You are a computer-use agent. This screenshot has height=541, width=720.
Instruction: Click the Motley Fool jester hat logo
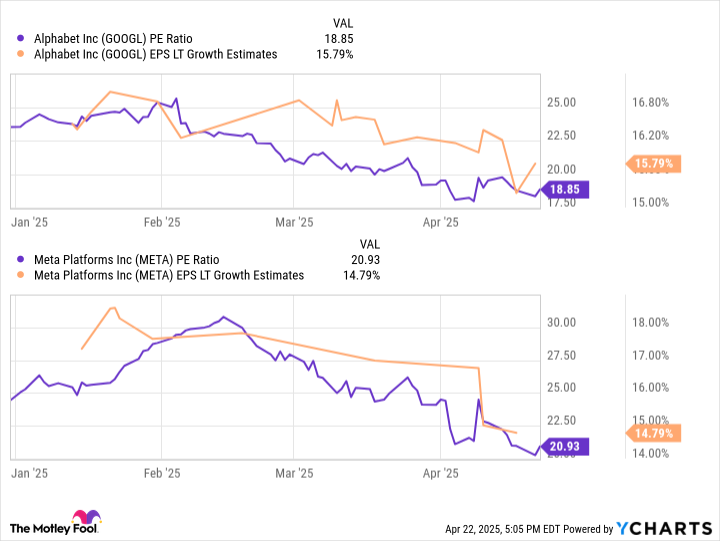tap(86, 517)
